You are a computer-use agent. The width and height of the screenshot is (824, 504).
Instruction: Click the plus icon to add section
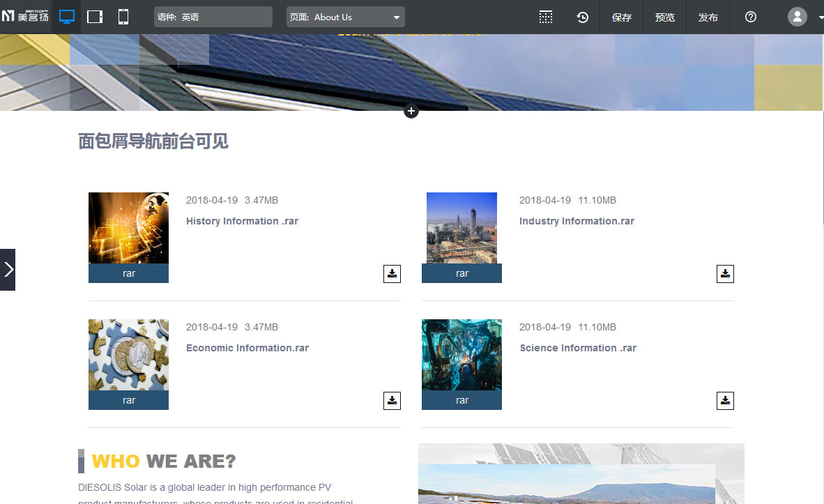411,112
